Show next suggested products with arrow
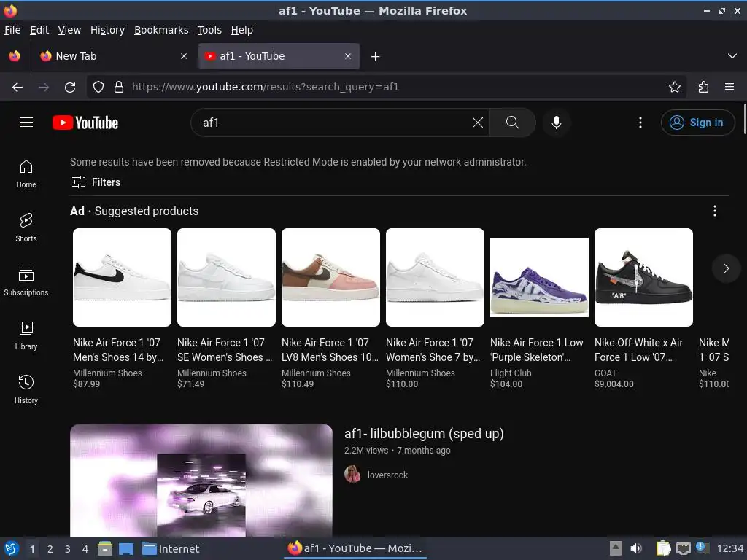The image size is (747, 560). click(726, 268)
